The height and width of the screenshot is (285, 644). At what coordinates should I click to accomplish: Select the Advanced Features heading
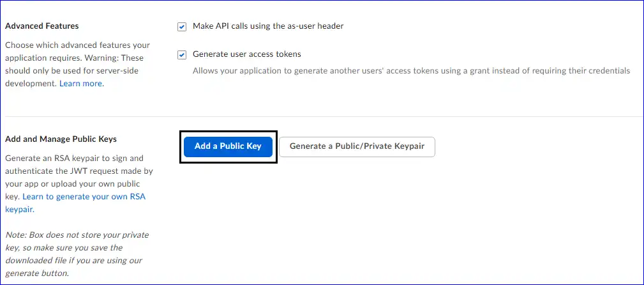pyautogui.click(x=42, y=26)
